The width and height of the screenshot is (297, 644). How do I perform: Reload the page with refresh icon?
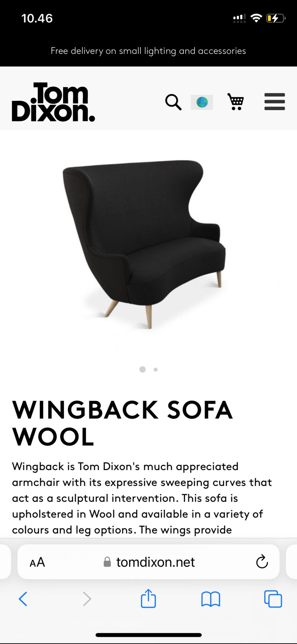[262, 561]
